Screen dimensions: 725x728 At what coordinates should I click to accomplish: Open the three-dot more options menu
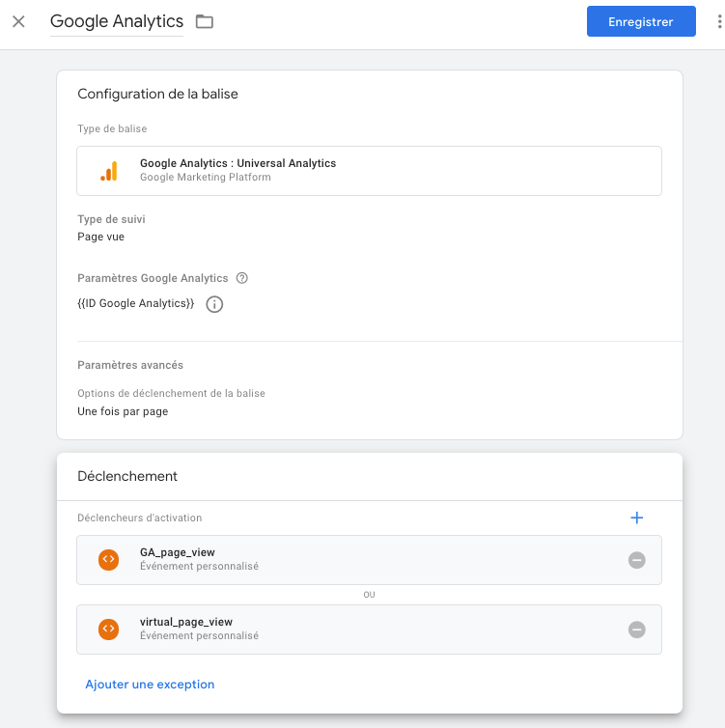click(x=717, y=21)
